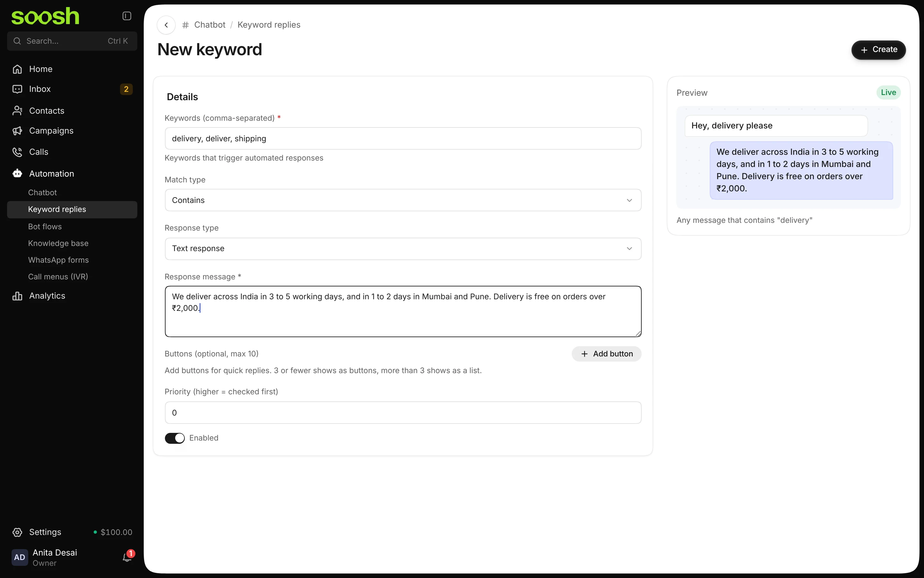Open Analytics via its chart icon

[x=17, y=296]
